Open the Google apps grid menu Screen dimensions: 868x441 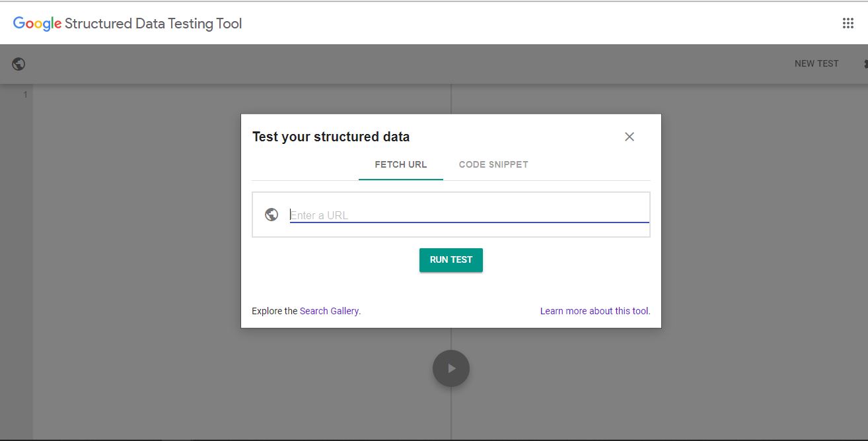click(848, 23)
